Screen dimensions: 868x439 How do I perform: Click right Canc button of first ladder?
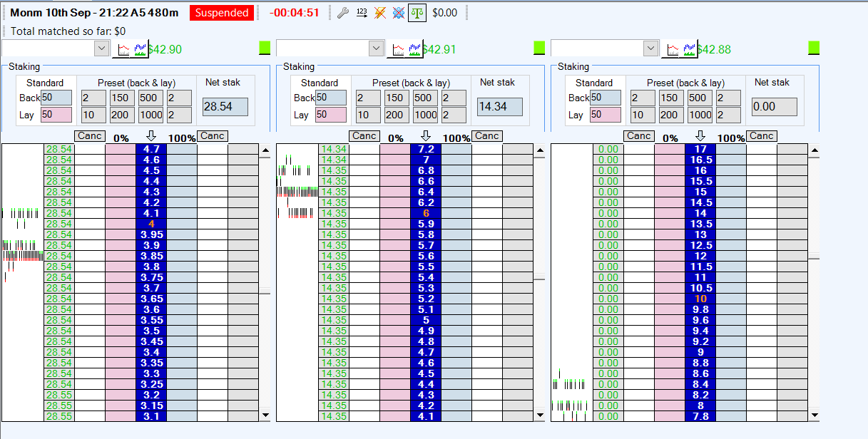coord(213,135)
